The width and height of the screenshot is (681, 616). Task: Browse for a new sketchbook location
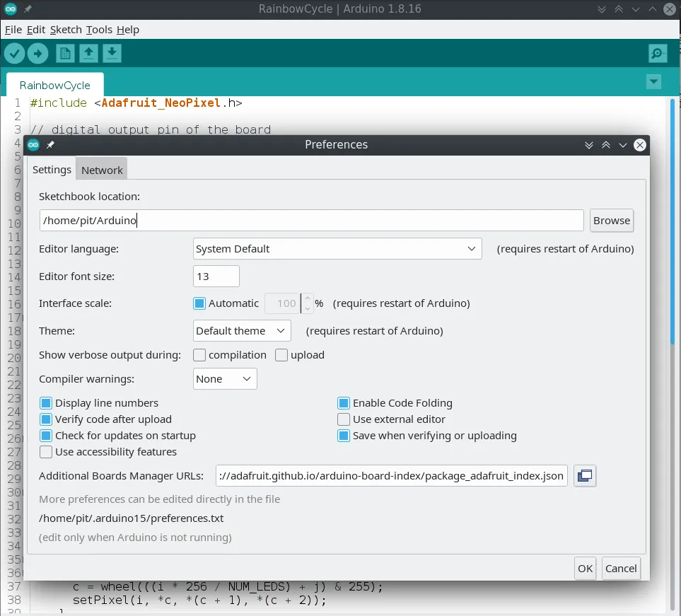611,220
